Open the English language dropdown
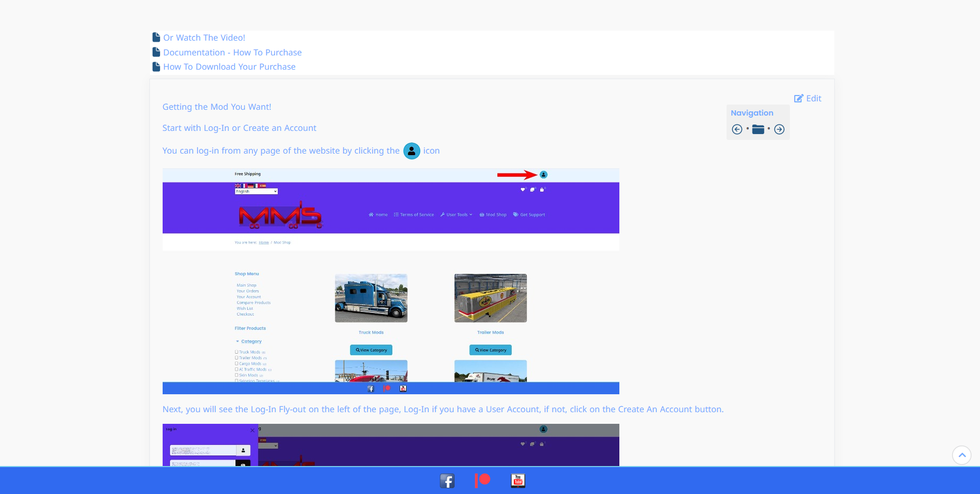Viewport: 980px width, 494px height. (256, 191)
